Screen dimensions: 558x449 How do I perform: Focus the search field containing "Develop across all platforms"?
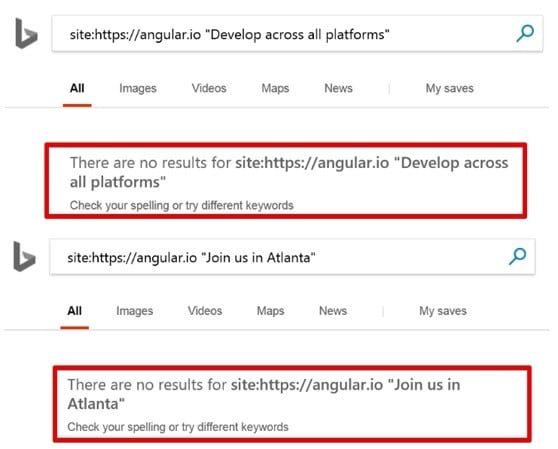click(x=297, y=34)
